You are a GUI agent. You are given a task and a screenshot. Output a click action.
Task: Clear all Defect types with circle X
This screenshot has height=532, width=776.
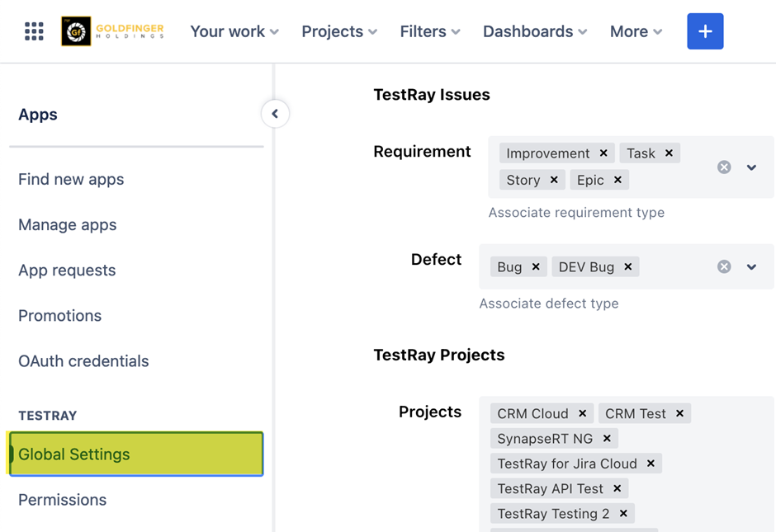click(724, 267)
